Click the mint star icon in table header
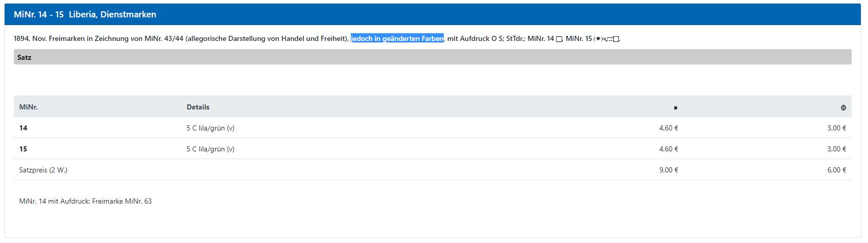 click(676, 108)
